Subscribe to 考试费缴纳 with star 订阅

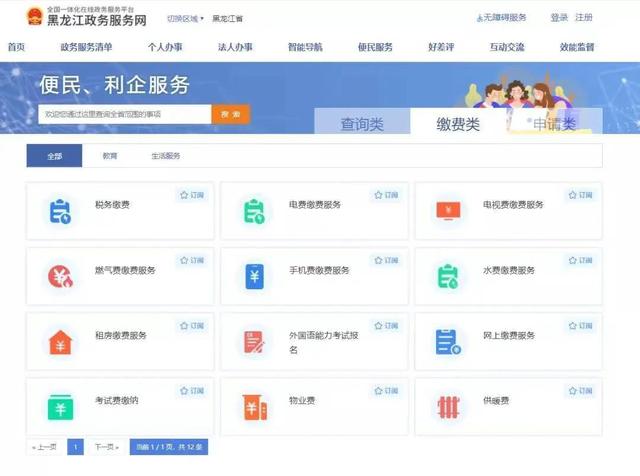coord(192,391)
